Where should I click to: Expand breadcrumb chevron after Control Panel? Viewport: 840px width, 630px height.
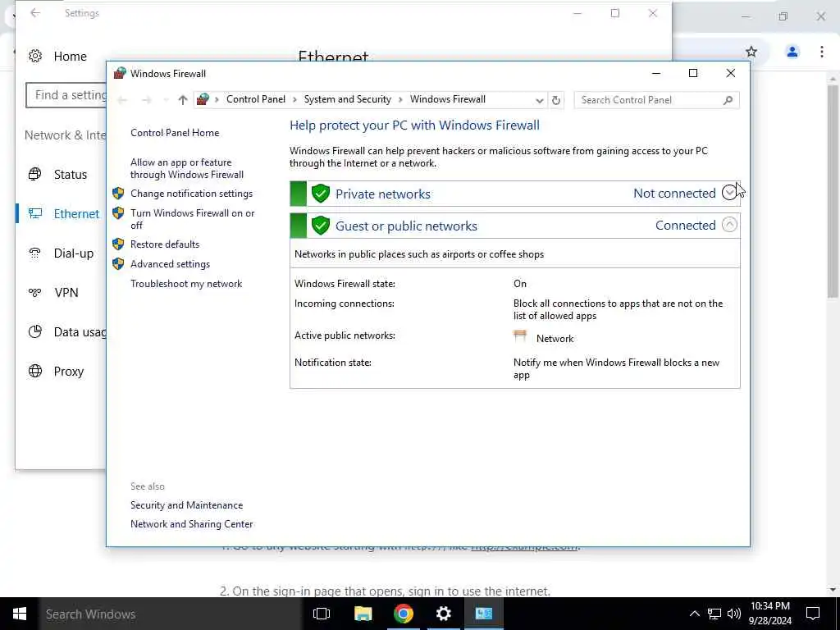click(294, 99)
